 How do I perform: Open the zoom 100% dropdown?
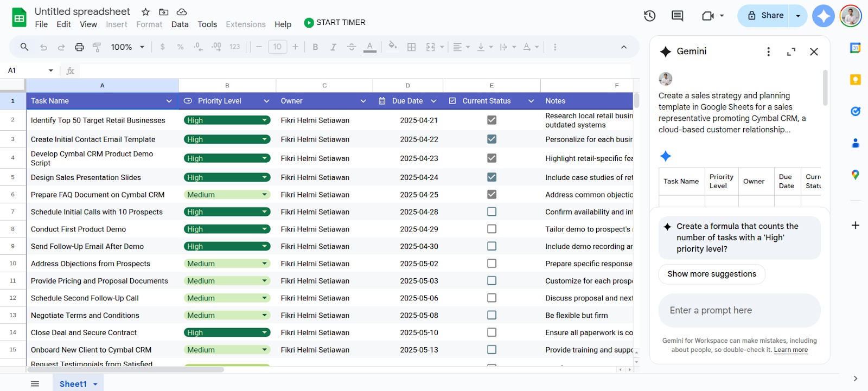click(x=127, y=47)
